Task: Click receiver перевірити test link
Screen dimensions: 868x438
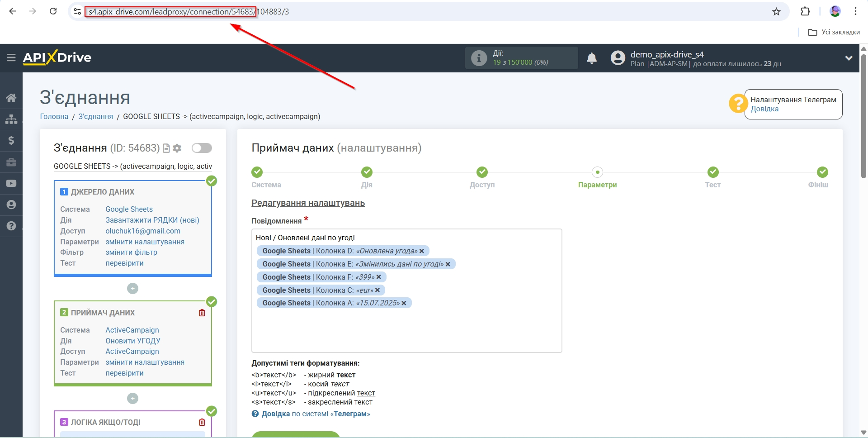Action: click(x=124, y=373)
